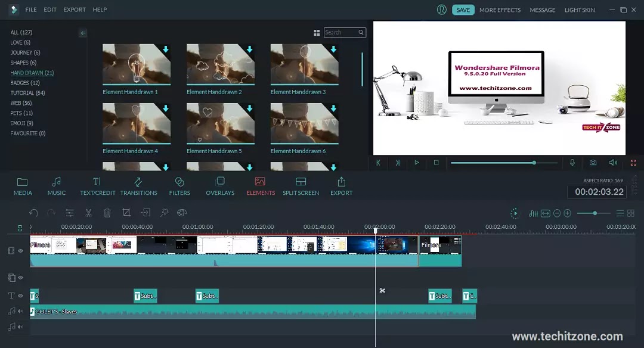This screenshot has height=348, width=644.
Task: Click the track list view icon
Action: click(x=620, y=213)
